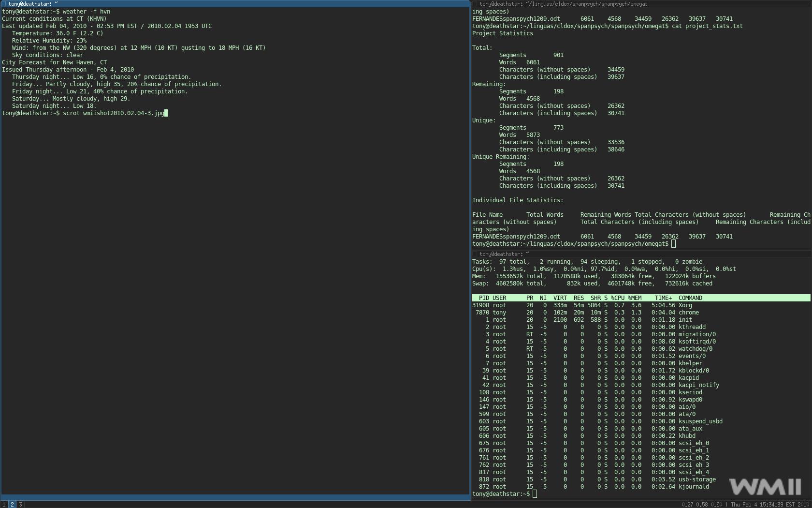Click the USER column header in top
Viewport: 812px width, 508px height.
[x=499, y=298]
